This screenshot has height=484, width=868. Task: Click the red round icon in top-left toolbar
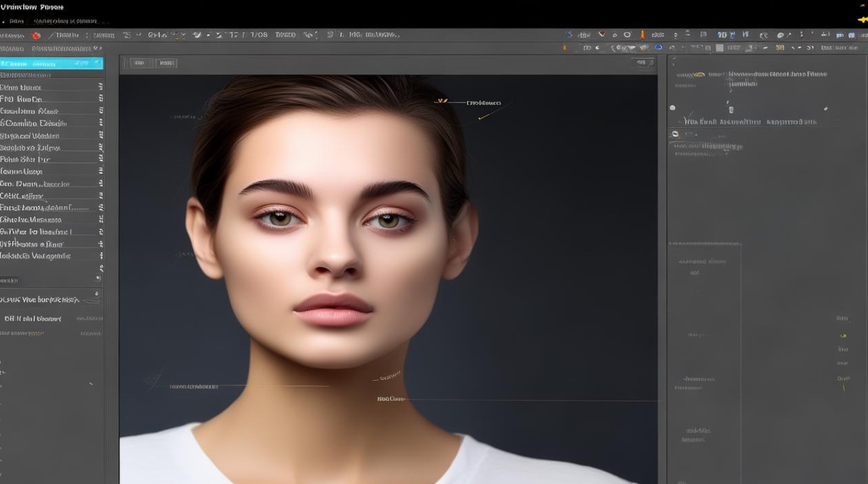36,35
